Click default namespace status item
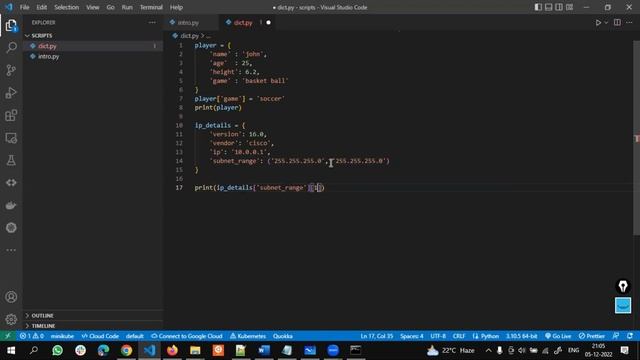This screenshot has height=360, width=640. pos(135,336)
